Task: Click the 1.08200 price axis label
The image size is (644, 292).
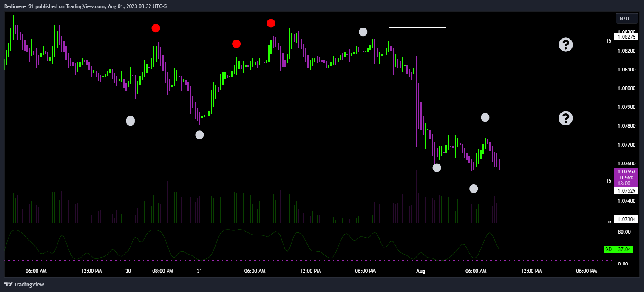Action: pos(626,51)
